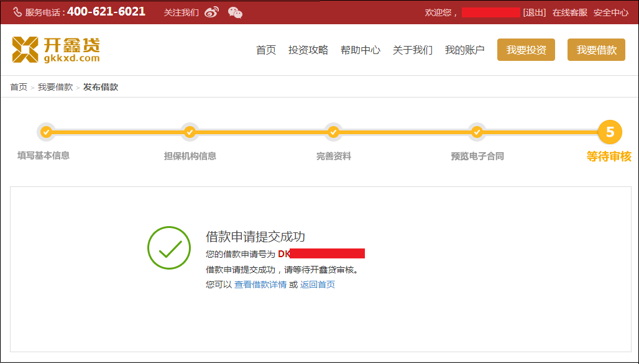
Task: Click the Weibo icon in top bar
Action: 211,12
